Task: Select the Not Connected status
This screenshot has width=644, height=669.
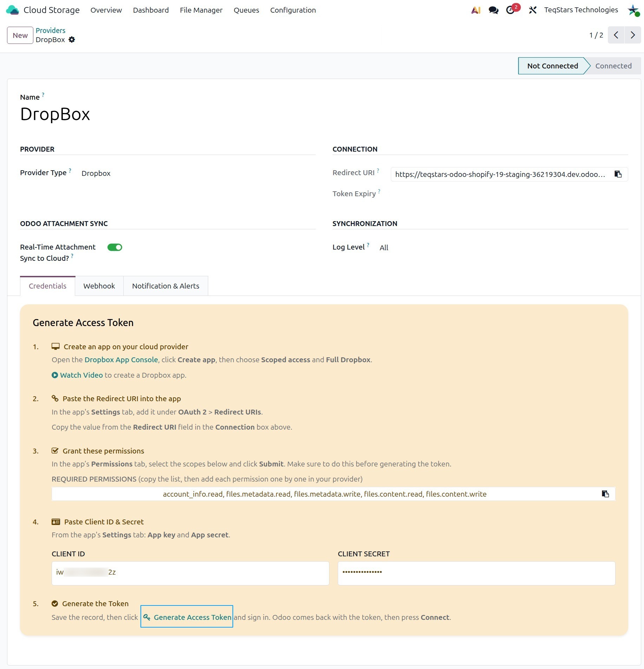Action: pyautogui.click(x=552, y=66)
